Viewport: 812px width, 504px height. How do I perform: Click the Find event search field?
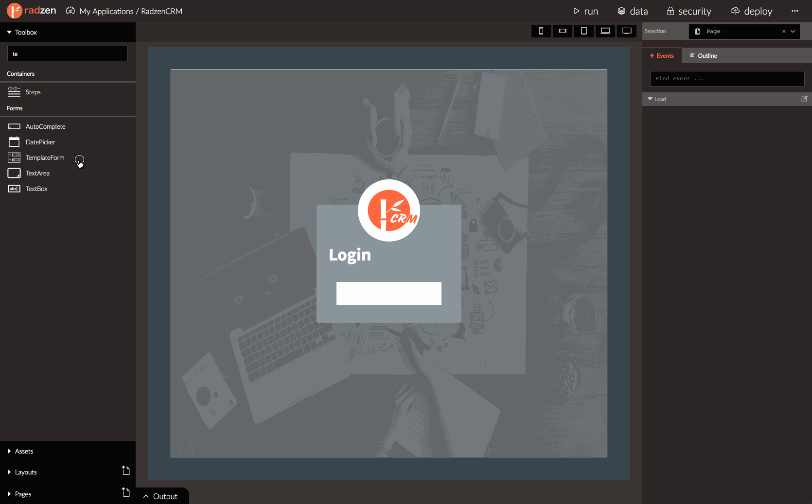coord(727,79)
